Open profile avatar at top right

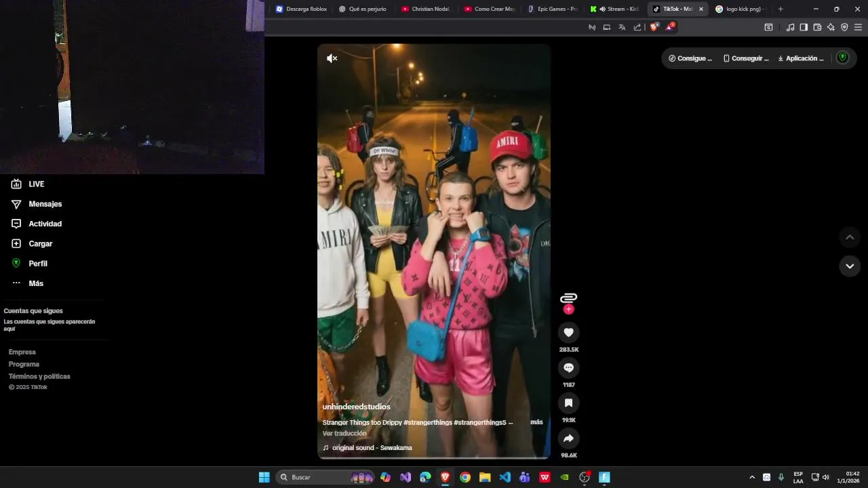coord(843,58)
